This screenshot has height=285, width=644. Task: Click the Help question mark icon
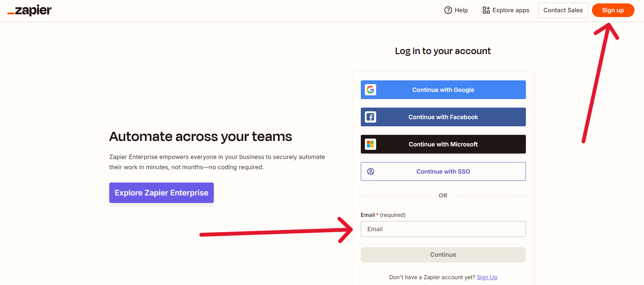tap(448, 10)
